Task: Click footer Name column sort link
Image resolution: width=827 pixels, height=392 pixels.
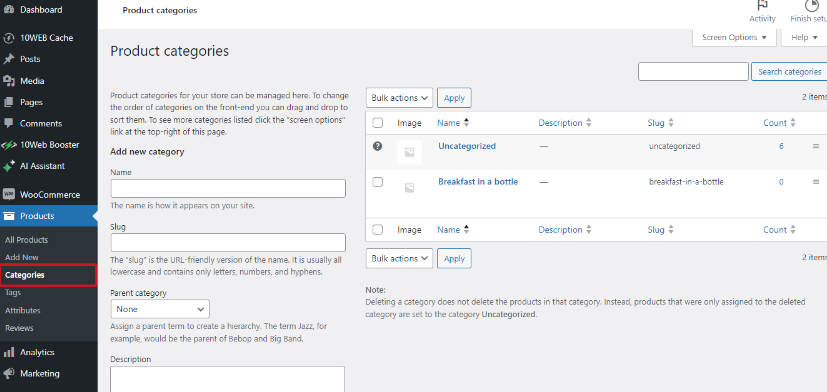Action: click(453, 230)
